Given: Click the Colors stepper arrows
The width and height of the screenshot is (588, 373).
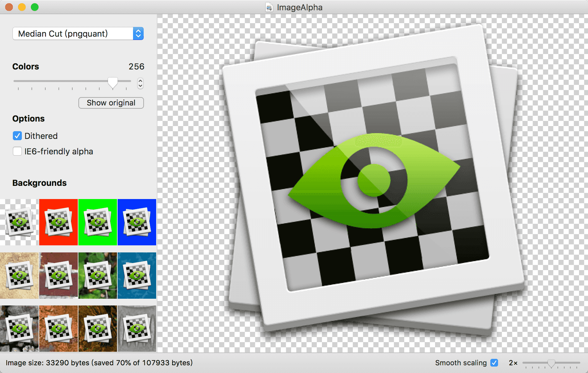Looking at the screenshot, I should 140,83.
